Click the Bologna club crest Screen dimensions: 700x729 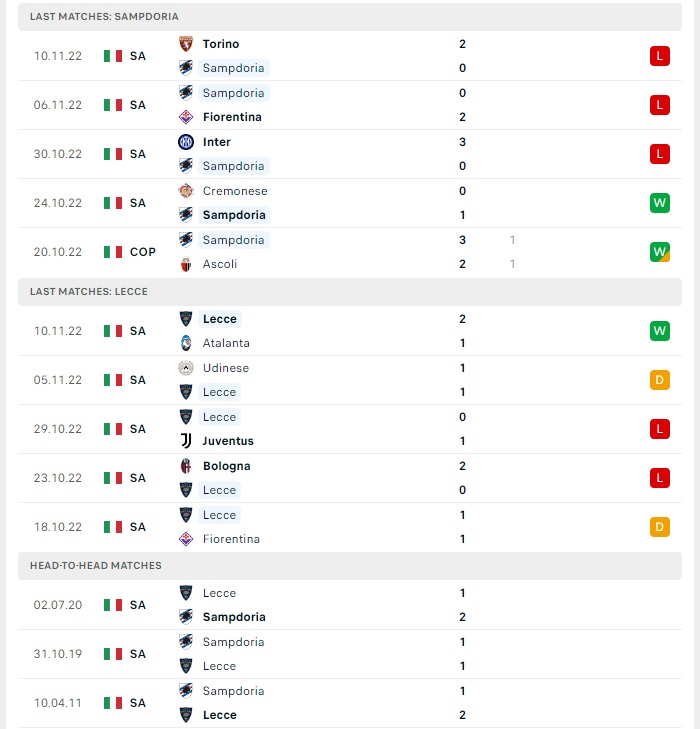(x=186, y=466)
